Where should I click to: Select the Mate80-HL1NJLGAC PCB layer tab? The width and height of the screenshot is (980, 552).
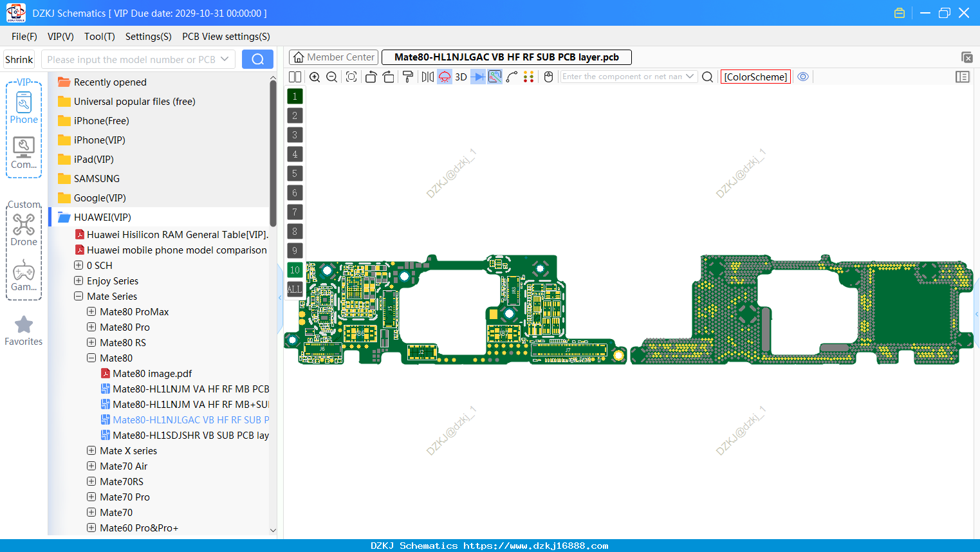coord(506,57)
